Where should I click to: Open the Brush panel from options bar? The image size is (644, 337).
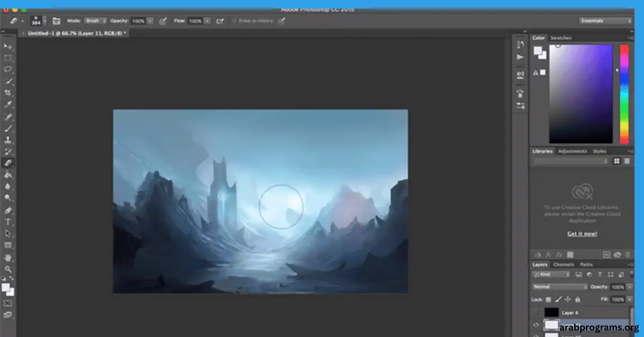(x=56, y=21)
